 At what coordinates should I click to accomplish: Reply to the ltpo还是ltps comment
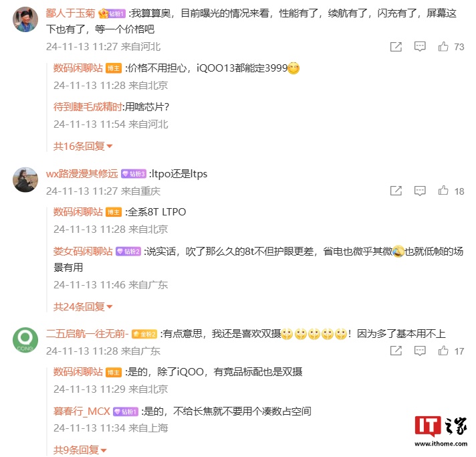tap(420, 191)
